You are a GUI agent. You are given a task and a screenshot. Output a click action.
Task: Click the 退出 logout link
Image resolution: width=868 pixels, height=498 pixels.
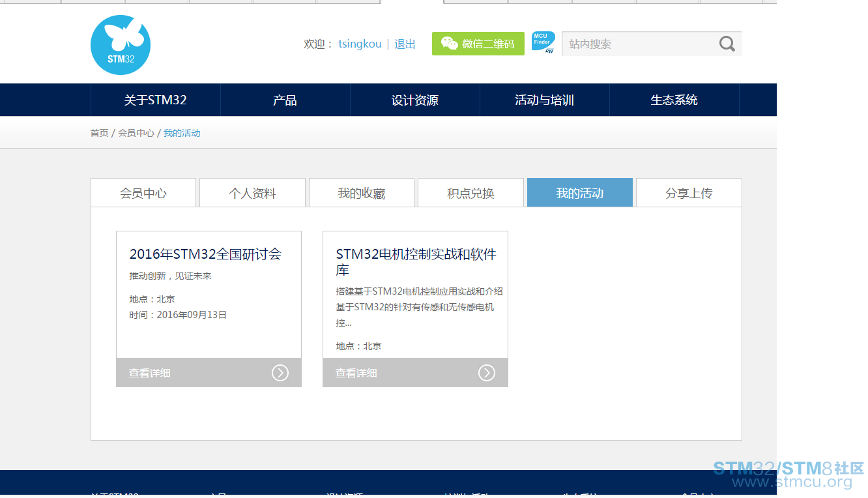coord(405,44)
